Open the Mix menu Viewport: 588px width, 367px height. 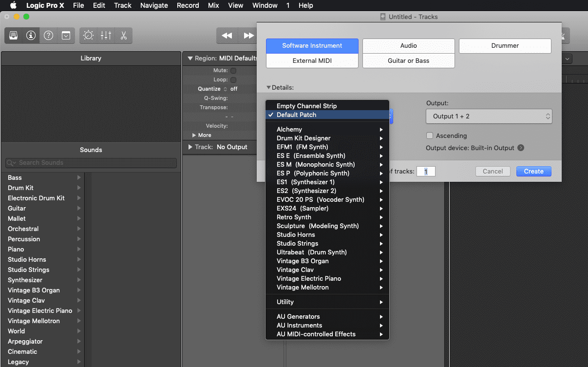click(213, 5)
